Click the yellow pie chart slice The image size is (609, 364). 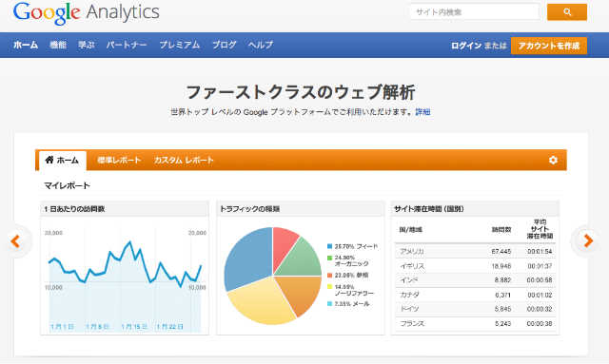(x=263, y=301)
